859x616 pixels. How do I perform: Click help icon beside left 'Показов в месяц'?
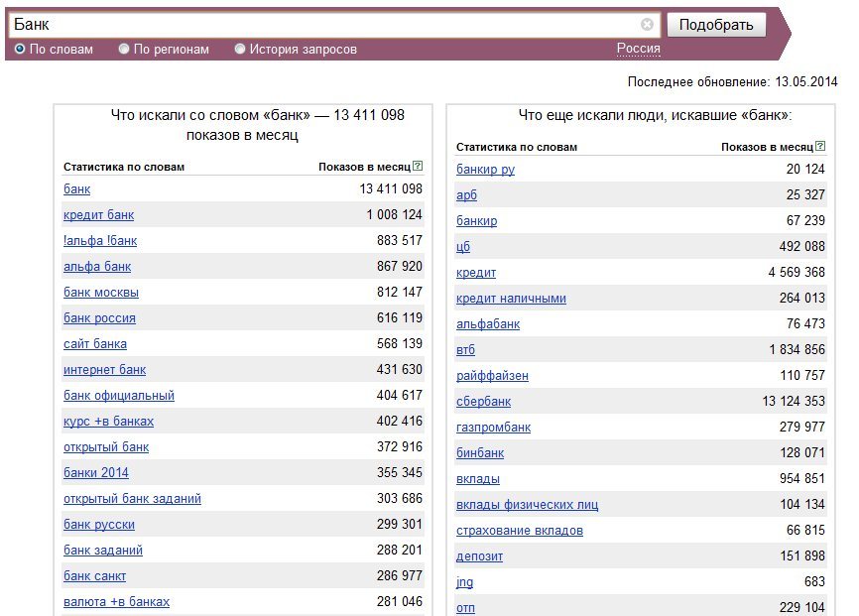(418, 167)
